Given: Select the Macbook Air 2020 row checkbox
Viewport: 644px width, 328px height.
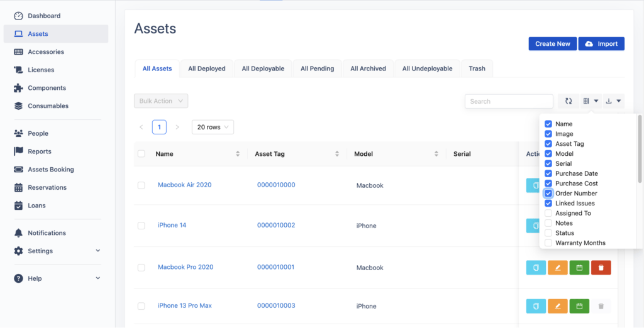Looking at the screenshot, I should (x=142, y=185).
